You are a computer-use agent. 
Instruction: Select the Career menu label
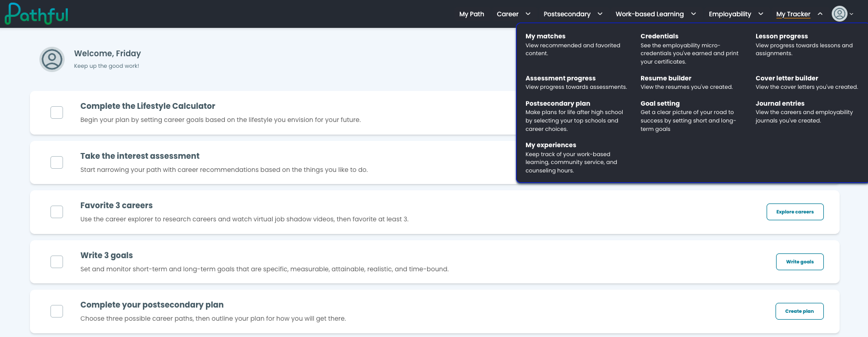pyautogui.click(x=508, y=14)
